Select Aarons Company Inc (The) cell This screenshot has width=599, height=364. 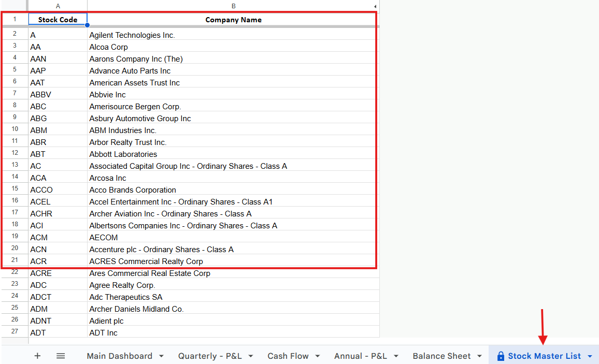pos(233,59)
